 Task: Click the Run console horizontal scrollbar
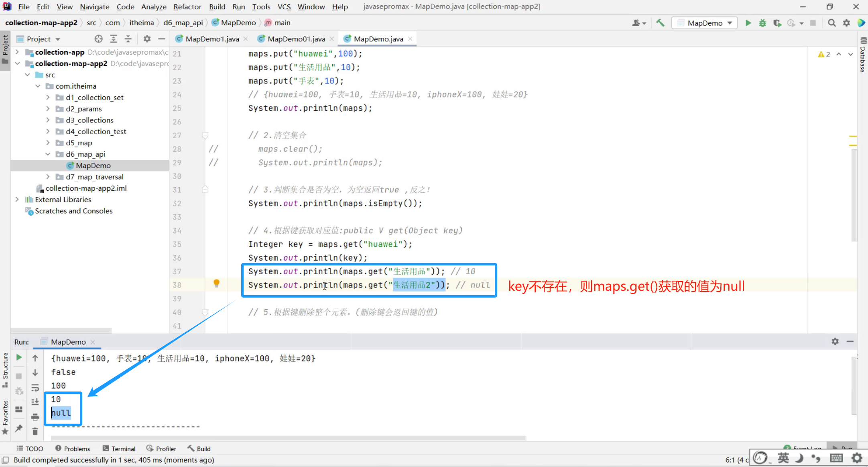(x=288, y=438)
